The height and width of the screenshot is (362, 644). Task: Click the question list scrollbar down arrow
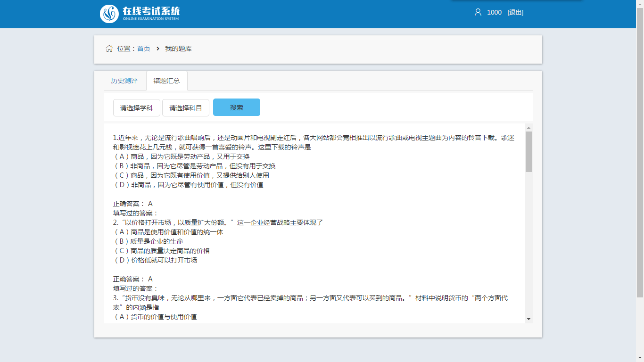click(x=528, y=319)
